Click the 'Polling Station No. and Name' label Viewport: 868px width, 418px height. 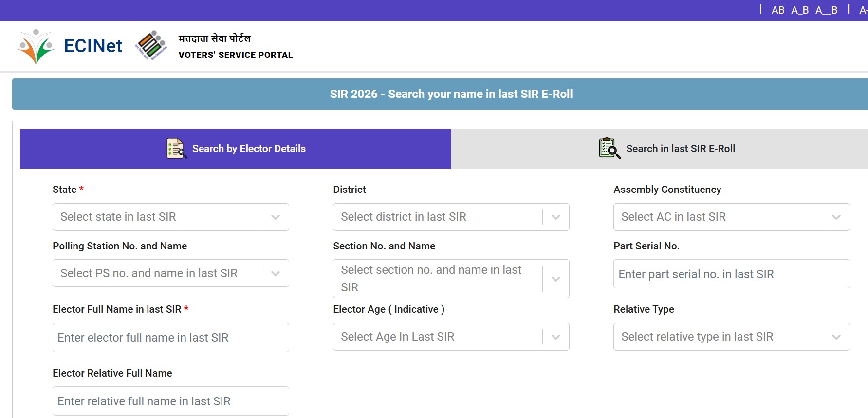120,246
